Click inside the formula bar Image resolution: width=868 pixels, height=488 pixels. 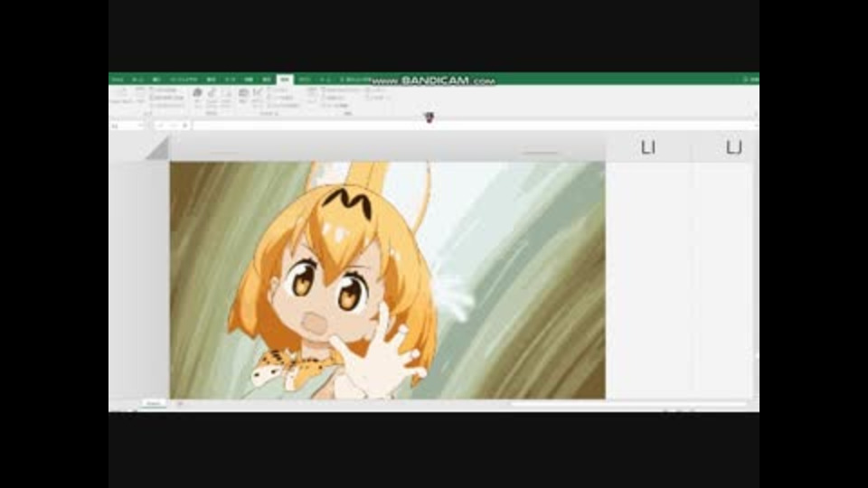(473, 126)
